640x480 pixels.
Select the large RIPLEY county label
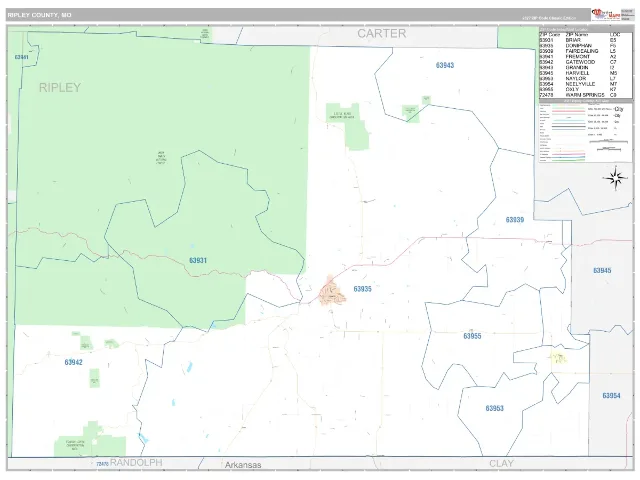pos(60,87)
